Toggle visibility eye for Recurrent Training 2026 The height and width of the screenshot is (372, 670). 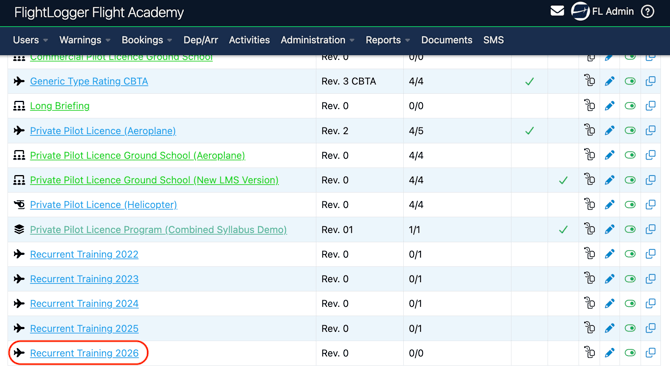(630, 353)
